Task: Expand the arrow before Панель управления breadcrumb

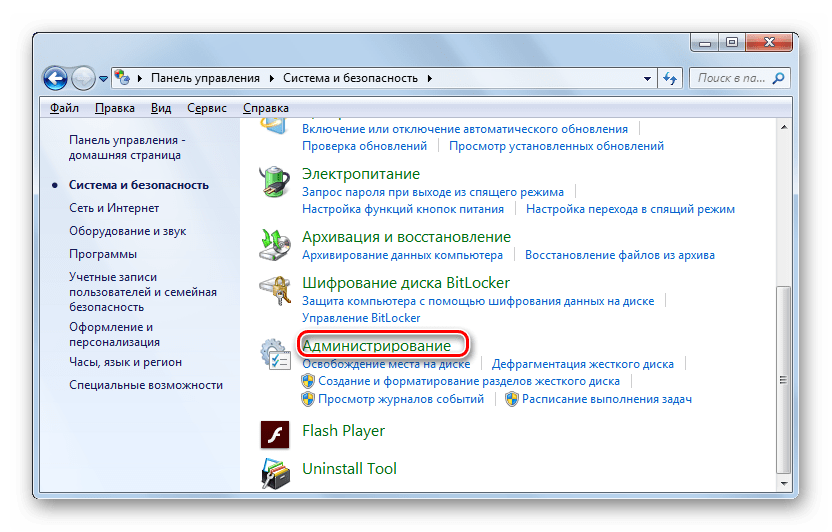Action: [x=140, y=79]
